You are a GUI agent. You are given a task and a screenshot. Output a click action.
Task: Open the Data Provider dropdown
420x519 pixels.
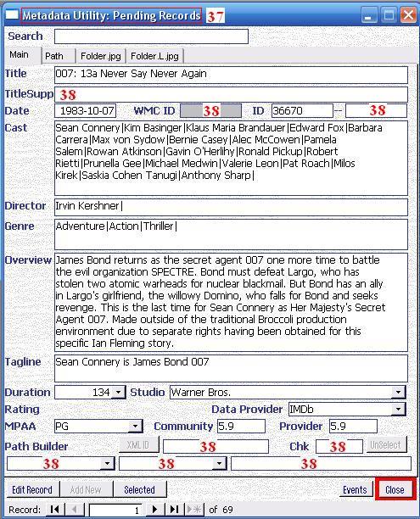[x=398, y=410]
